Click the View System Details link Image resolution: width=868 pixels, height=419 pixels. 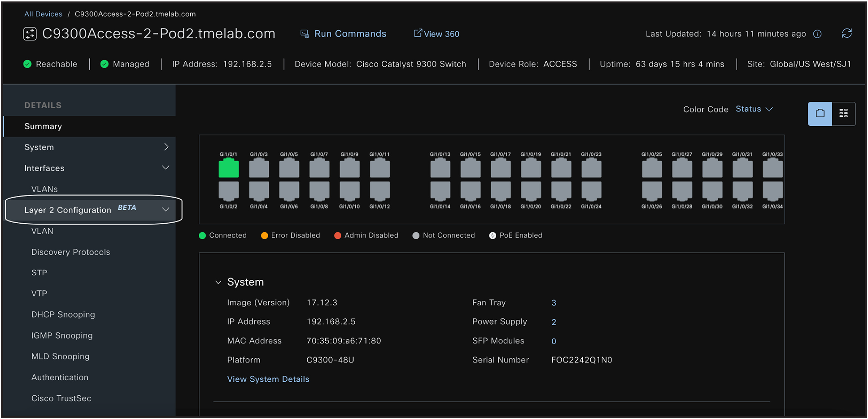click(x=268, y=379)
